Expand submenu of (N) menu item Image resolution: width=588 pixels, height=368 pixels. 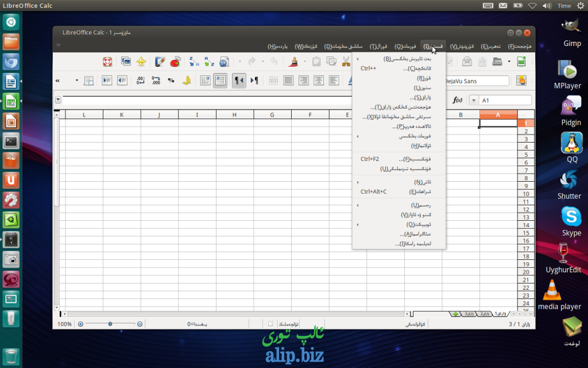click(x=358, y=182)
